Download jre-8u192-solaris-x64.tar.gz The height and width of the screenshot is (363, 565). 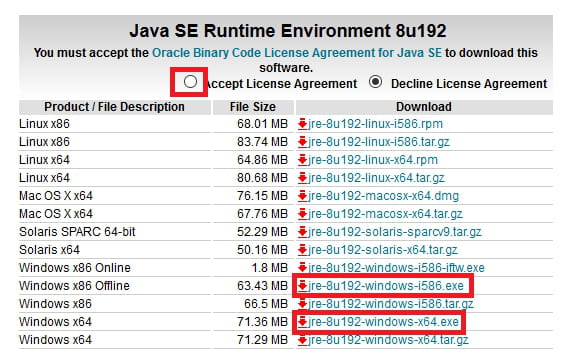click(x=383, y=250)
